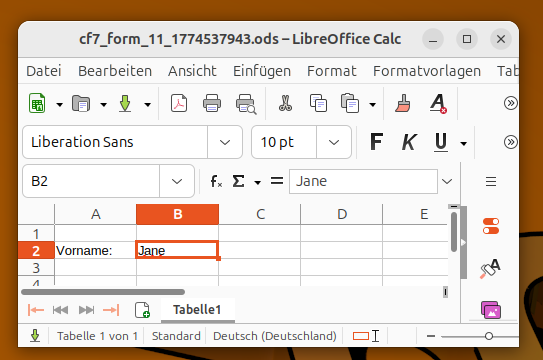Open the sidebar settings hamburger menu
The height and width of the screenshot is (360, 543).
tap(491, 181)
